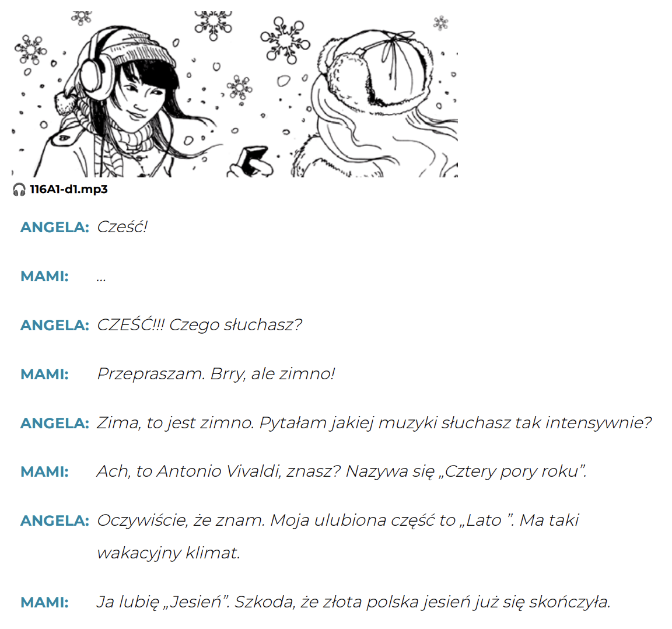Screen dimensions: 672x629
Task: Click the ANGELA label before 'Oczywiście, że znam'
Action: click(x=54, y=521)
